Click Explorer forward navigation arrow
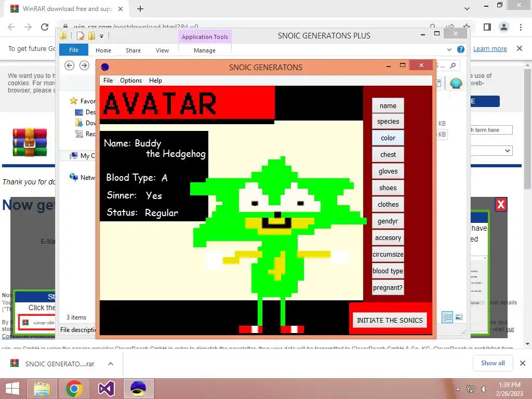The image size is (532, 399). click(84, 65)
